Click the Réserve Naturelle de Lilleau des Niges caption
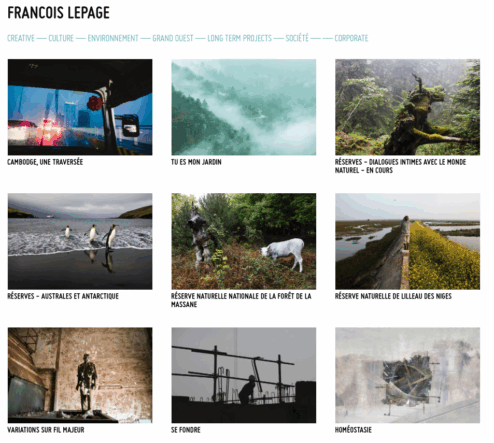The height and width of the screenshot is (443, 494). [393, 296]
